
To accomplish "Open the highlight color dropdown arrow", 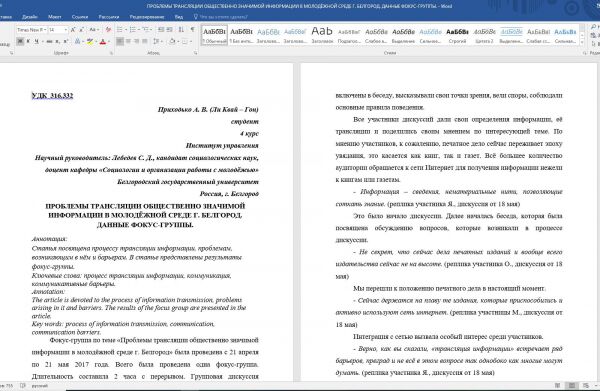I will pyautogui.click(x=96, y=41).
